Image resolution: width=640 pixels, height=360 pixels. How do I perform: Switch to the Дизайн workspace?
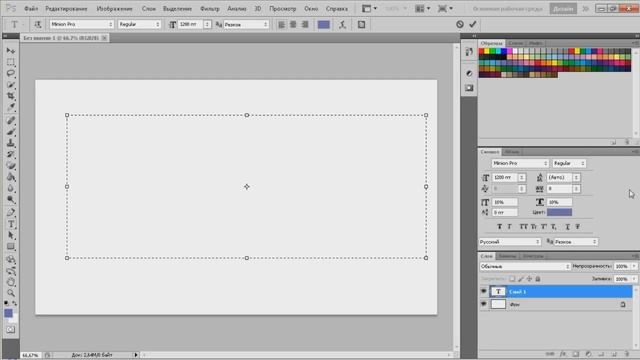point(563,9)
